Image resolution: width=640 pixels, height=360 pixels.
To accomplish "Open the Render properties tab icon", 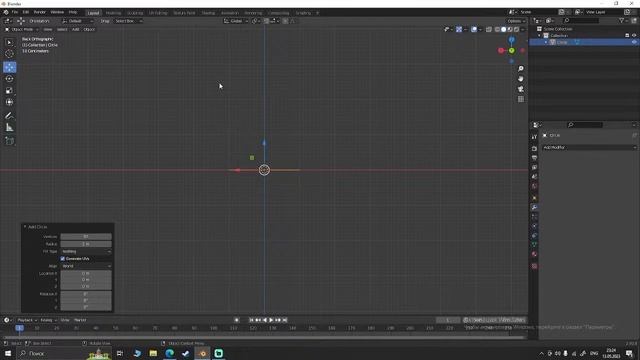I will 534,149.
